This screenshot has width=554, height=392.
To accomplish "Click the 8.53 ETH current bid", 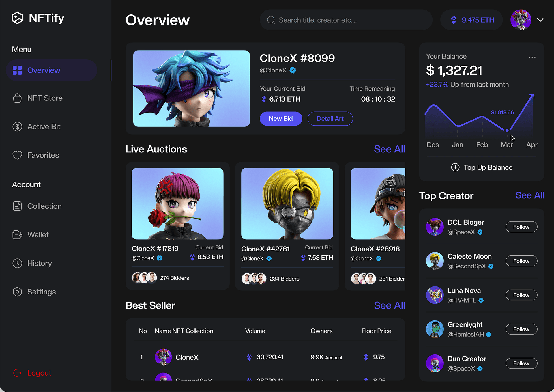I will pyautogui.click(x=207, y=257).
